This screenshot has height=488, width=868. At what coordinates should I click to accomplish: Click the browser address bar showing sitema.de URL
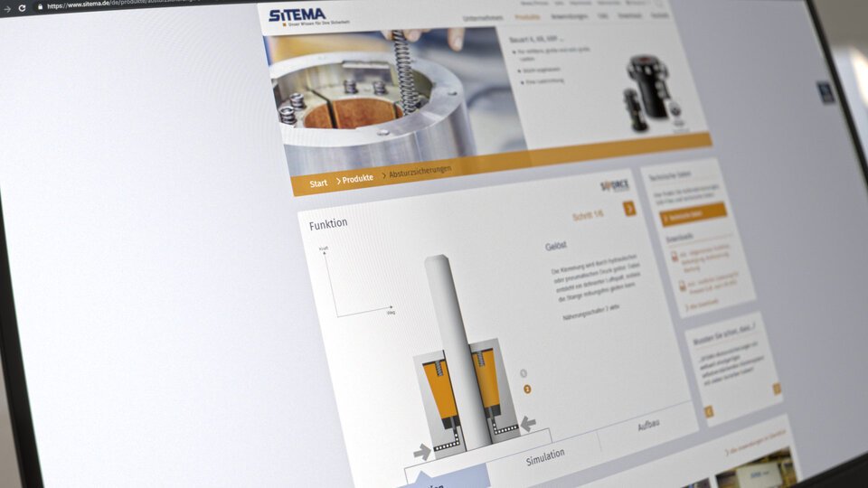tap(136, 6)
